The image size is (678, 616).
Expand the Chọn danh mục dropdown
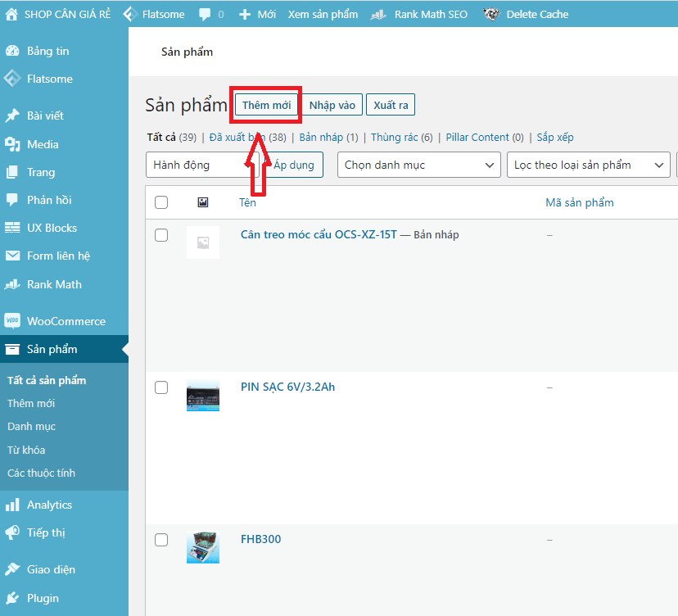418,165
